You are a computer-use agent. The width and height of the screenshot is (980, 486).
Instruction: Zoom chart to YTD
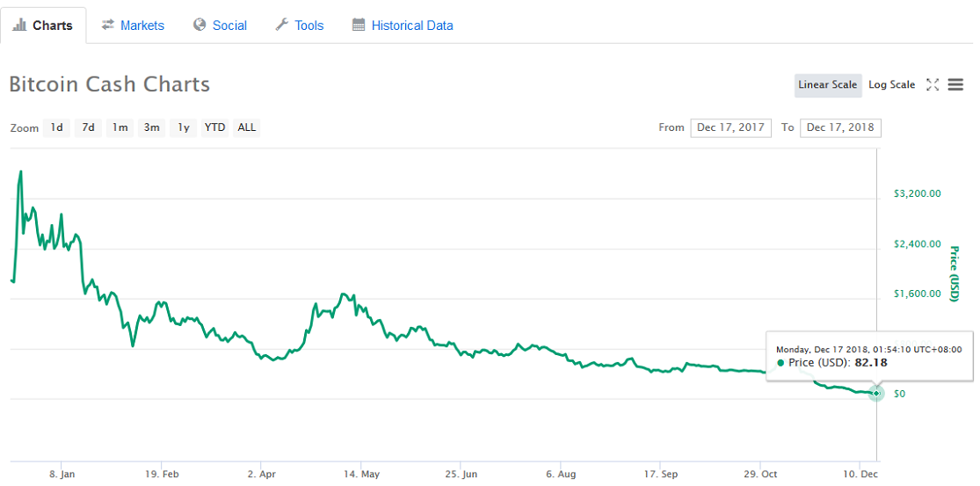(215, 127)
